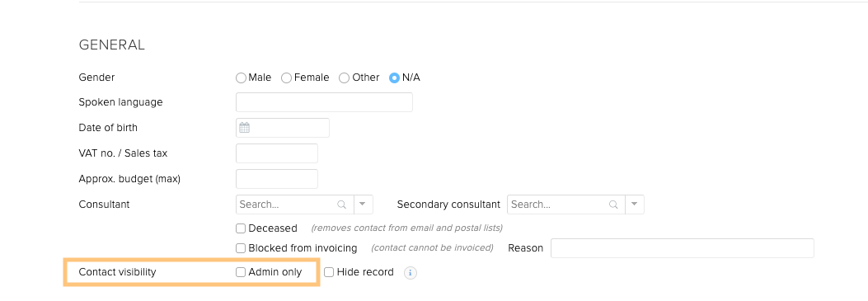
Task: Open the Consultant dropdown arrow
Action: (x=363, y=205)
